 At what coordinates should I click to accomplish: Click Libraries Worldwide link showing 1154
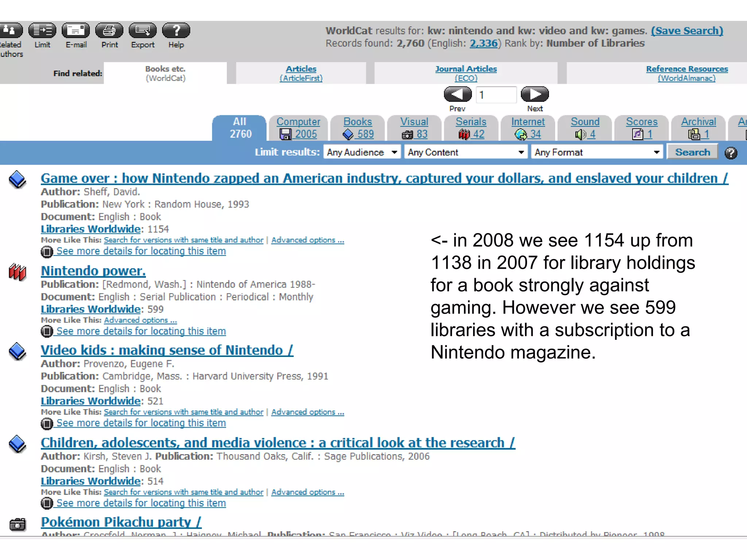coord(90,229)
